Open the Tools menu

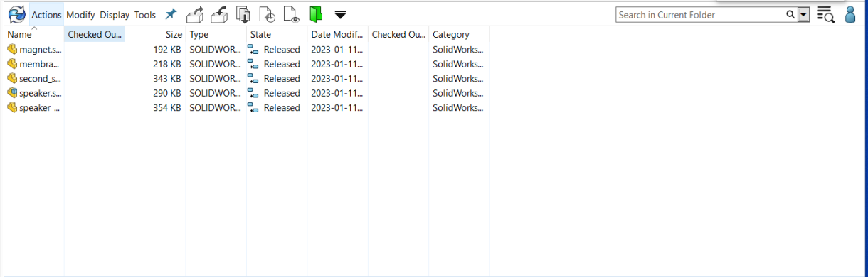(145, 15)
